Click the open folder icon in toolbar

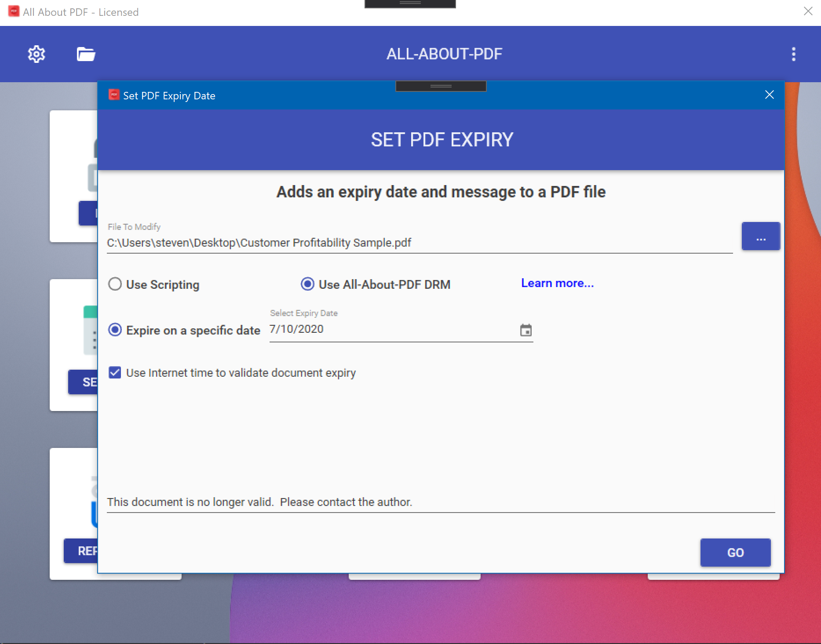tap(86, 54)
